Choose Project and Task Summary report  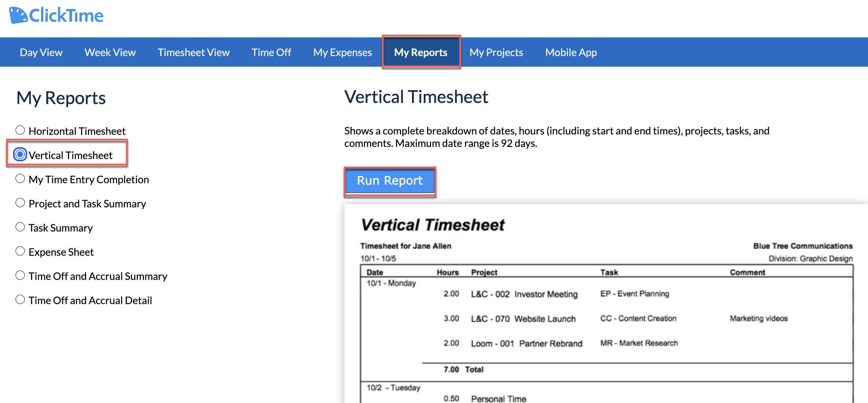20,203
